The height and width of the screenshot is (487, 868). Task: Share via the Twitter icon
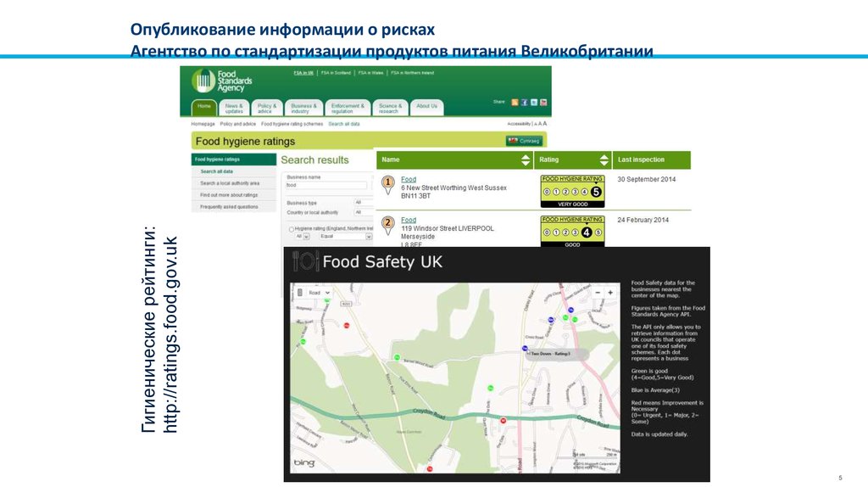534,103
